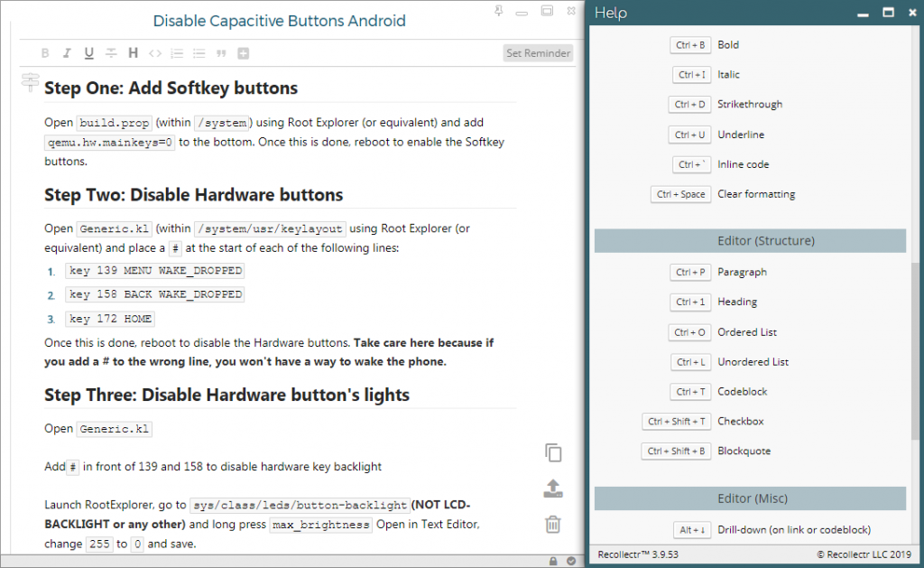The image size is (924, 568).
Task: Delete the note with the trash icon
Action: pyautogui.click(x=553, y=525)
